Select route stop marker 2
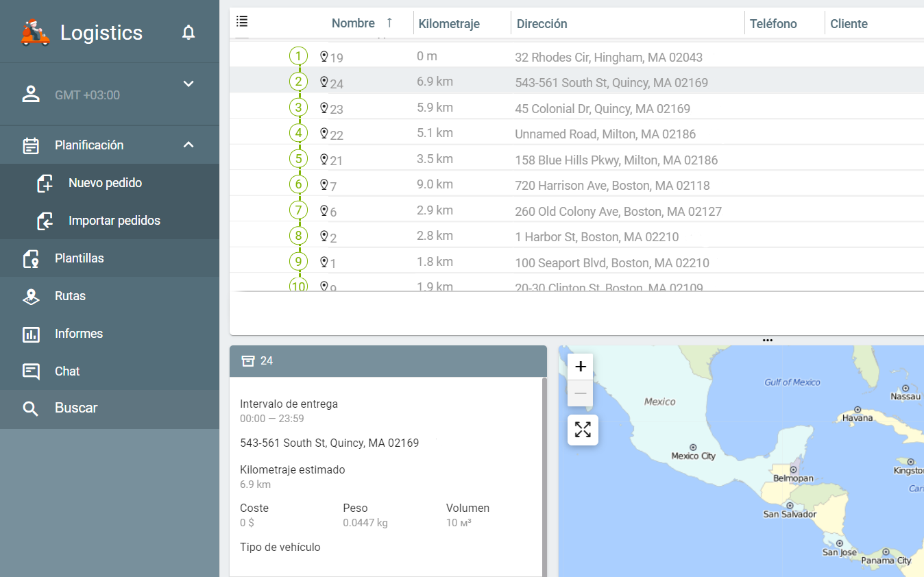This screenshot has width=924, height=577. 298,82
